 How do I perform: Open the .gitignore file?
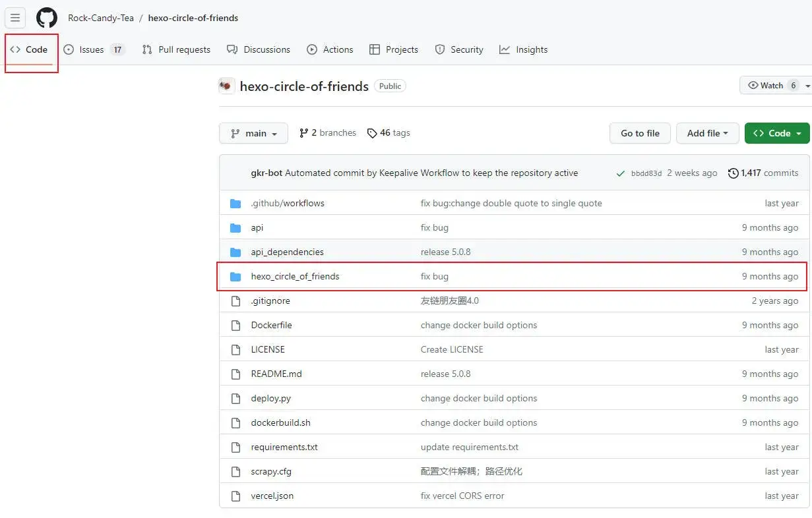click(270, 301)
